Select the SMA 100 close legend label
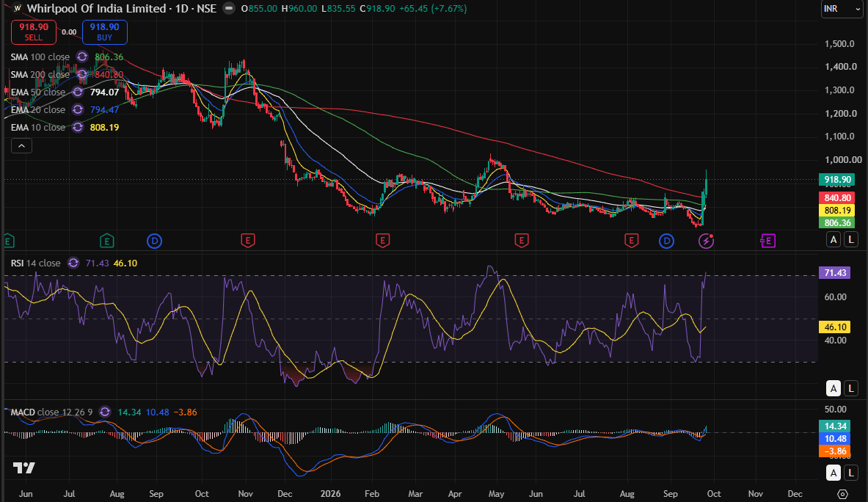The height and width of the screenshot is (502, 868). tap(40, 57)
